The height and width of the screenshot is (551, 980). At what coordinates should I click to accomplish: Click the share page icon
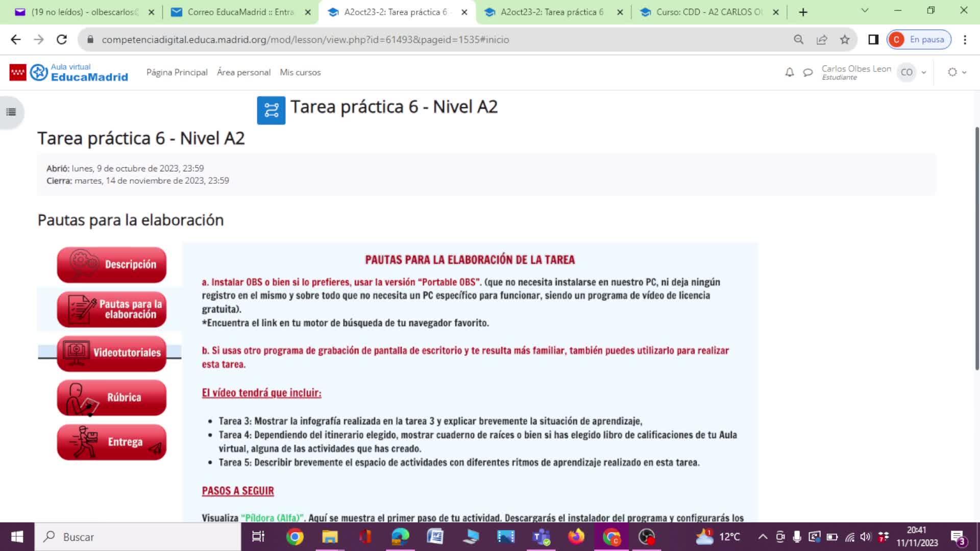tap(822, 40)
